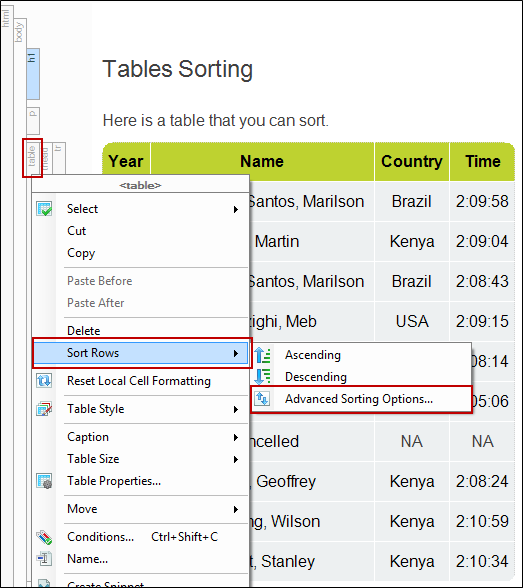This screenshot has width=523, height=588.
Task: Click the Time column header
Action: [x=483, y=162]
